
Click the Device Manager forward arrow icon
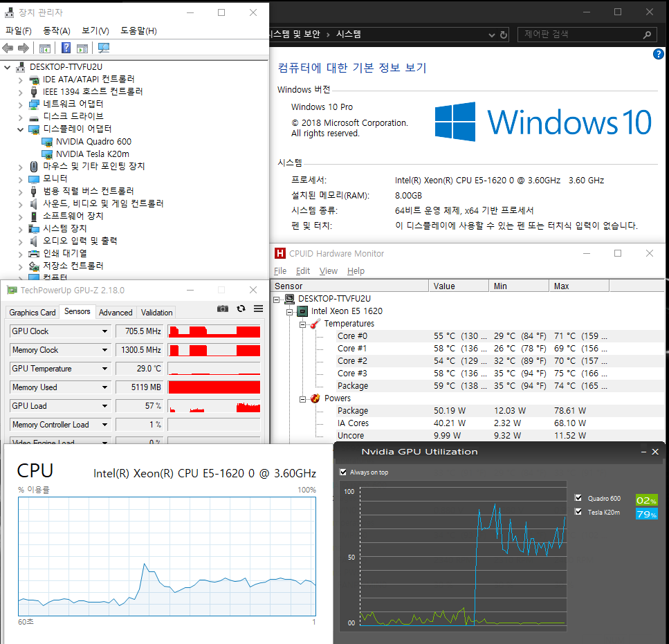click(x=24, y=48)
